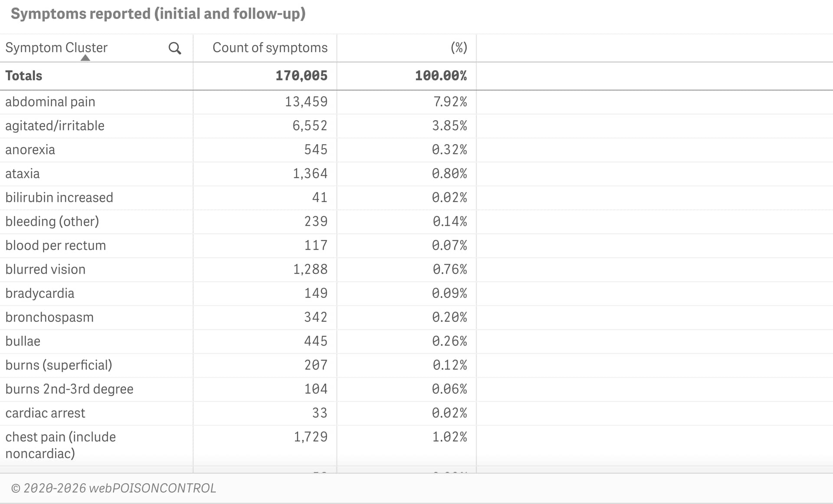Viewport: 833px width, 504px height.
Task: Click the bullae symptom entry
Action: [x=23, y=341]
